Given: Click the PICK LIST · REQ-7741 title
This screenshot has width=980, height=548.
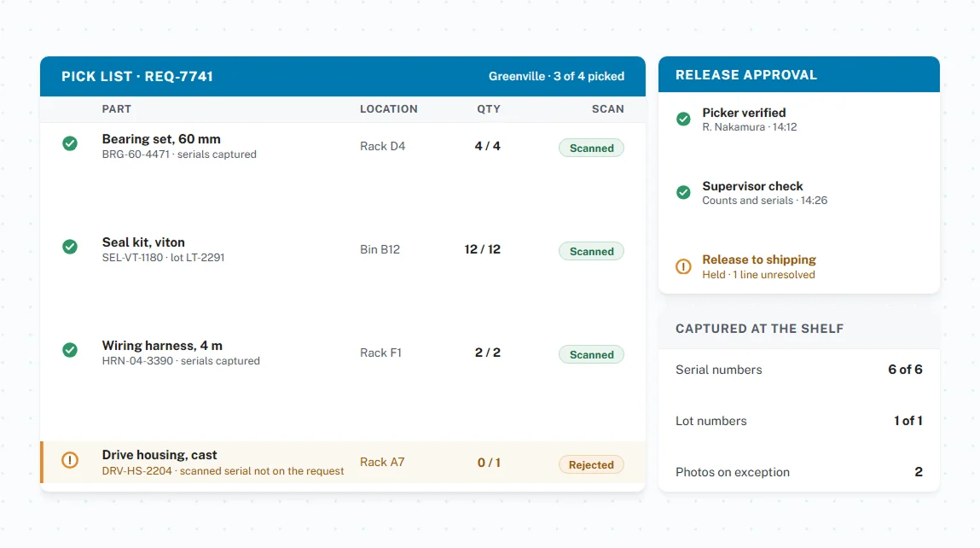Looking at the screenshot, I should point(137,76).
